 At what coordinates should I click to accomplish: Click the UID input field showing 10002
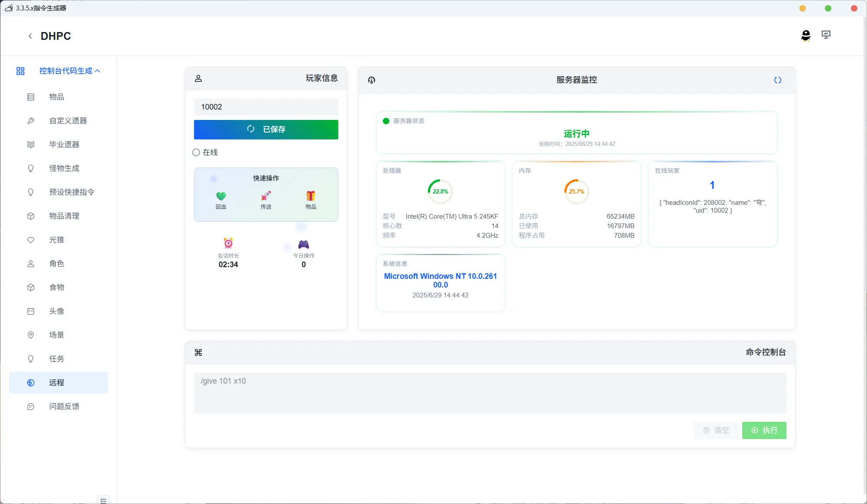pyautogui.click(x=266, y=107)
